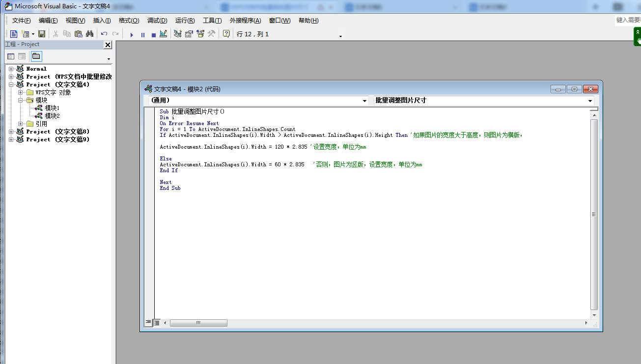Save the project with the floppy disk icon
This screenshot has width=641, height=364.
[42, 34]
